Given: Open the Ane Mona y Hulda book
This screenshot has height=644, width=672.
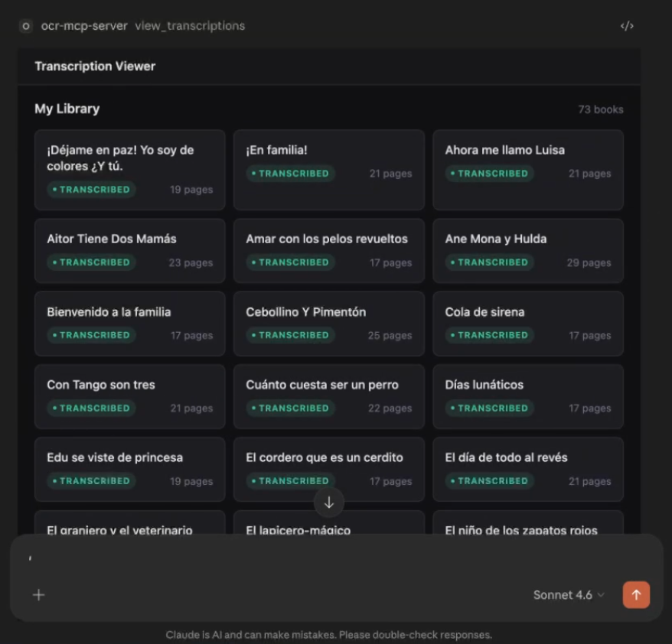Looking at the screenshot, I should 528,251.
